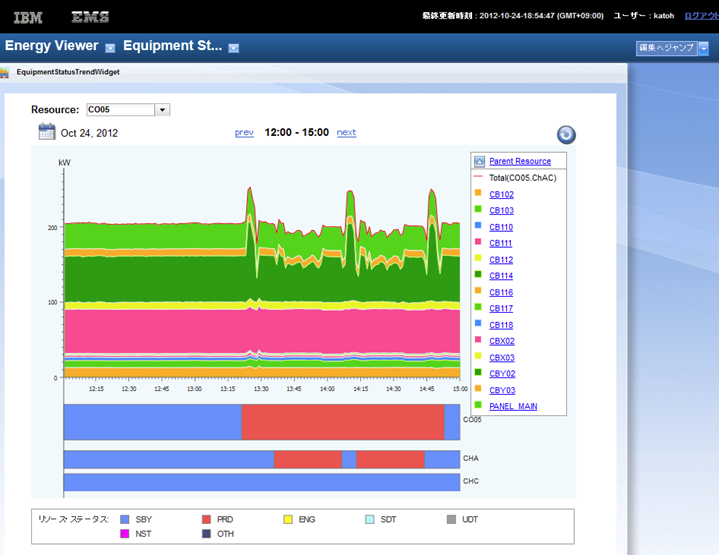Click the ENG yellow status swatch
Screen dimensions: 719x555
click(288, 519)
